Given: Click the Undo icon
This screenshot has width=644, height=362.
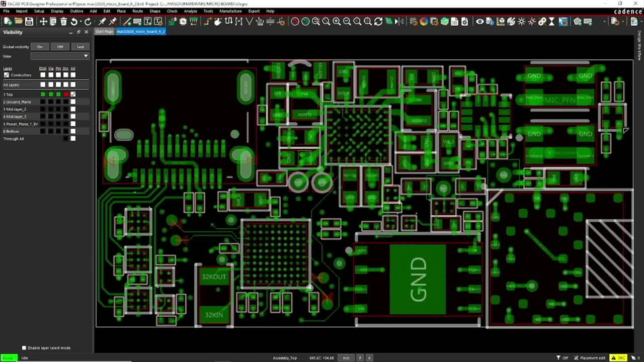Looking at the screenshot, I should click(74, 22).
